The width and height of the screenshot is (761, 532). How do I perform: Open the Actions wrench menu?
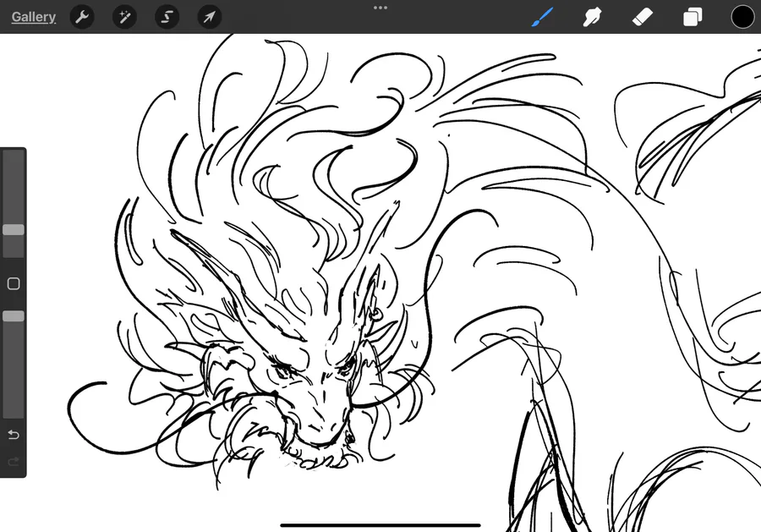(82, 17)
